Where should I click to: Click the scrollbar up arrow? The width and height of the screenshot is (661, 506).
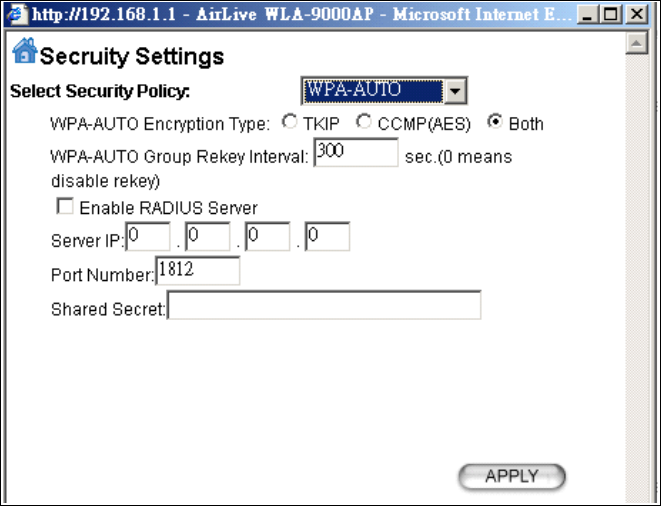click(637, 43)
